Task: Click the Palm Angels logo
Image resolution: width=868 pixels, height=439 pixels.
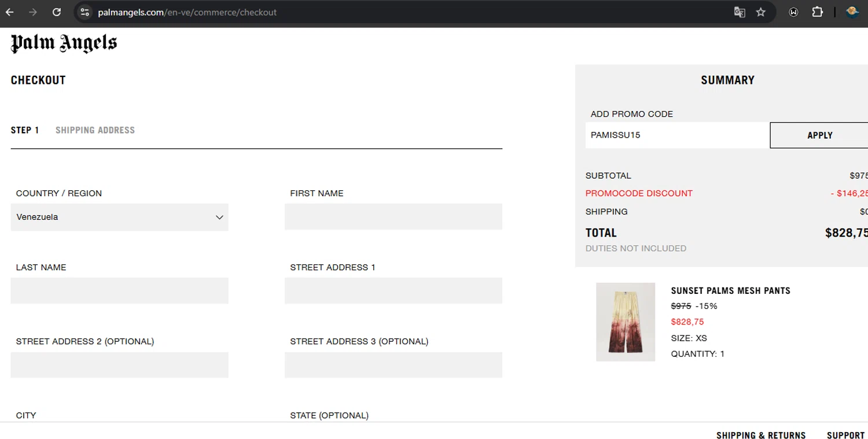Action: point(64,43)
